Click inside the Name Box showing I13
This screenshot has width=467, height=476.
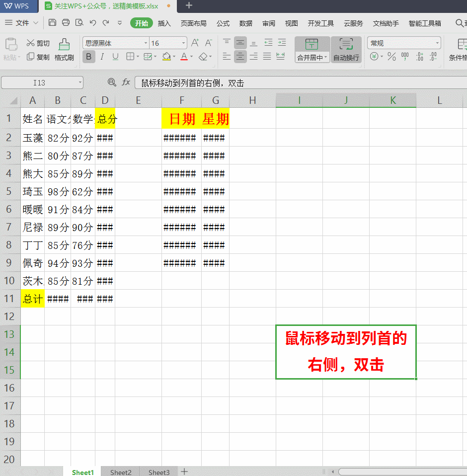click(x=39, y=82)
